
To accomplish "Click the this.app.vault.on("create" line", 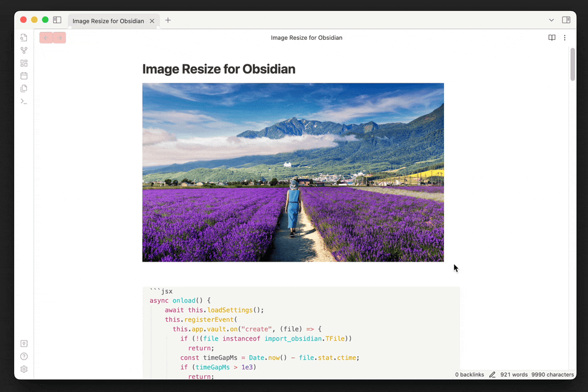I will (247, 329).
